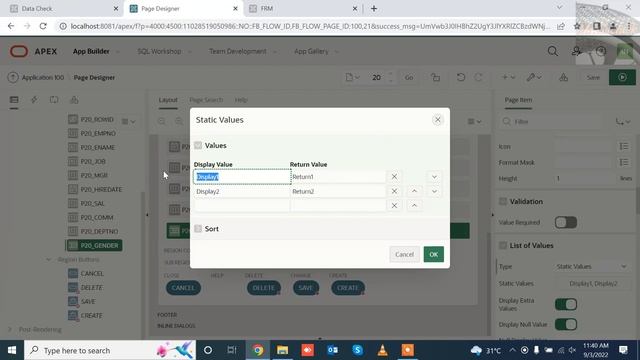Select P20_GENDER in the tree
The image size is (640, 360).
(x=94, y=245)
